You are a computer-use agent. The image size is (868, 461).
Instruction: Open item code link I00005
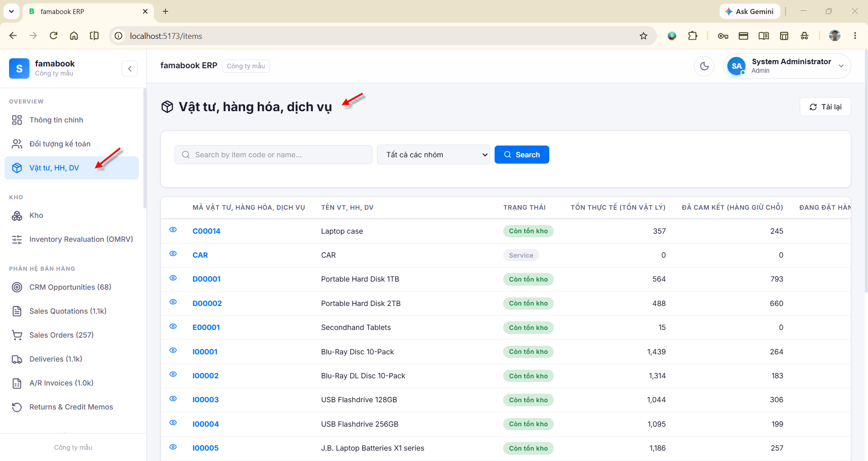(x=206, y=448)
